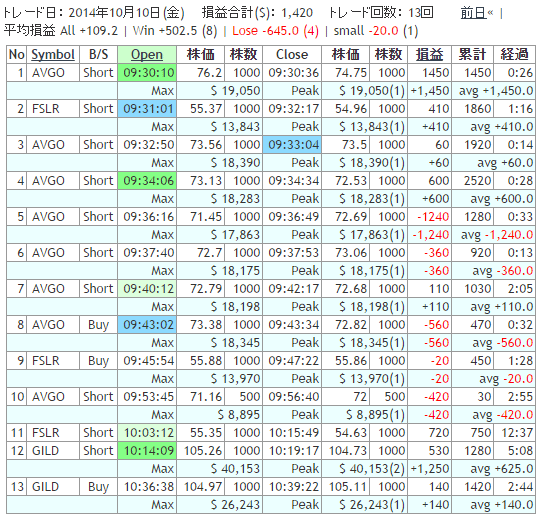Click close price 105.11 cell

pos(346,486)
